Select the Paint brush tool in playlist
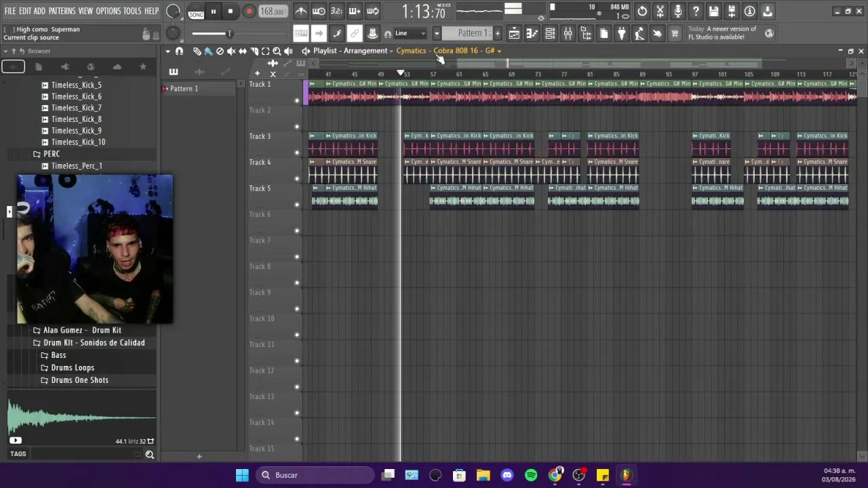Image resolution: width=868 pixels, height=488 pixels. (x=208, y=51)
